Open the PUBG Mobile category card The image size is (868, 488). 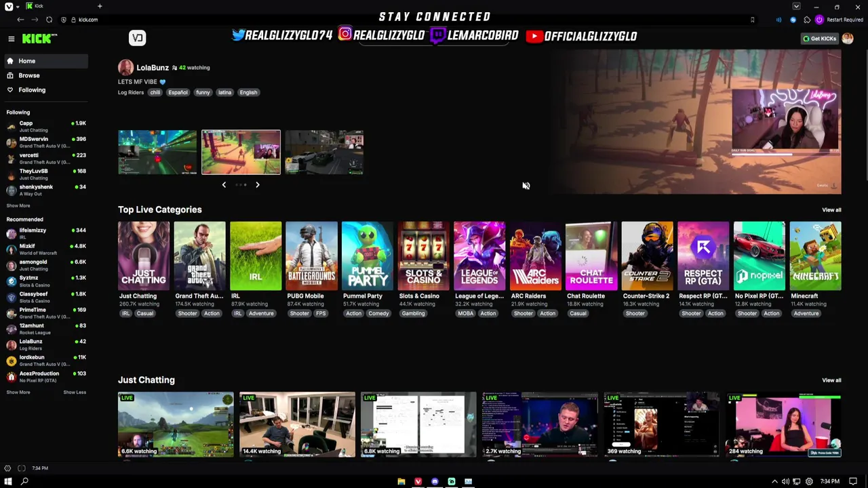312,256
